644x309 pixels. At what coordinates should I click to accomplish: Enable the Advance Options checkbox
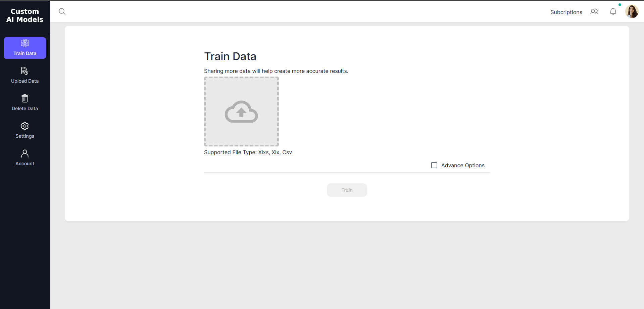[434, 165]
